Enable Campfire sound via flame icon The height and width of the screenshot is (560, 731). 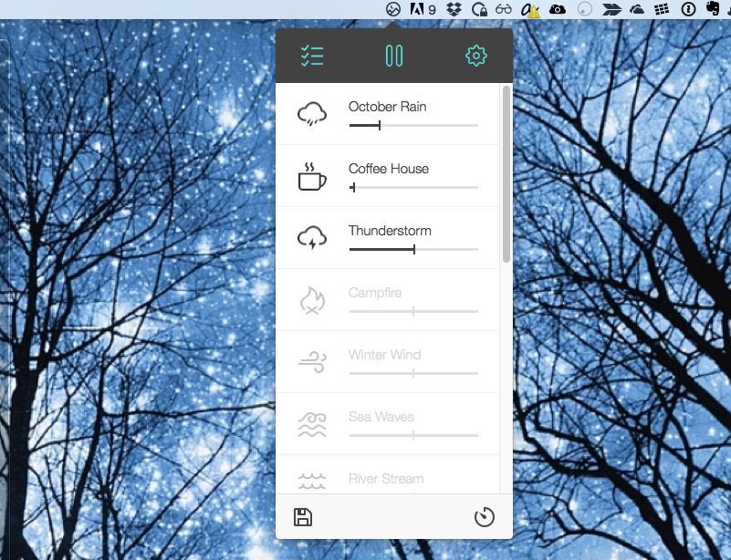click(312, 299)
